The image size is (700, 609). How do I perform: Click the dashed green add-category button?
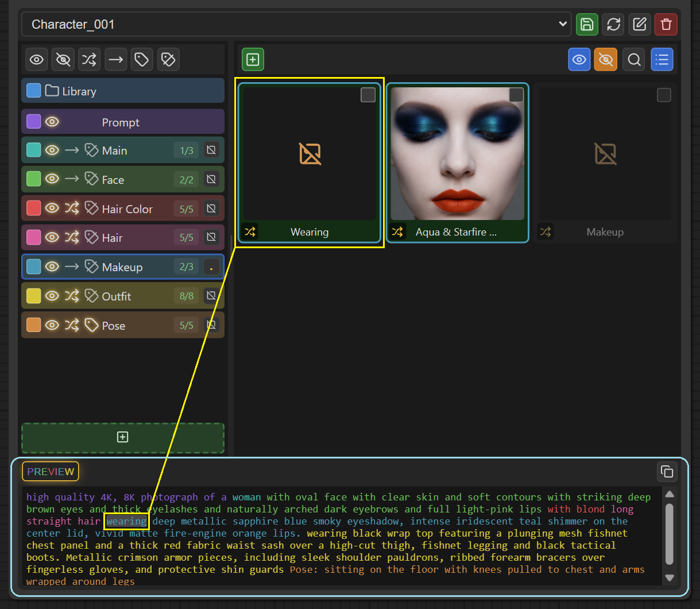123,437
